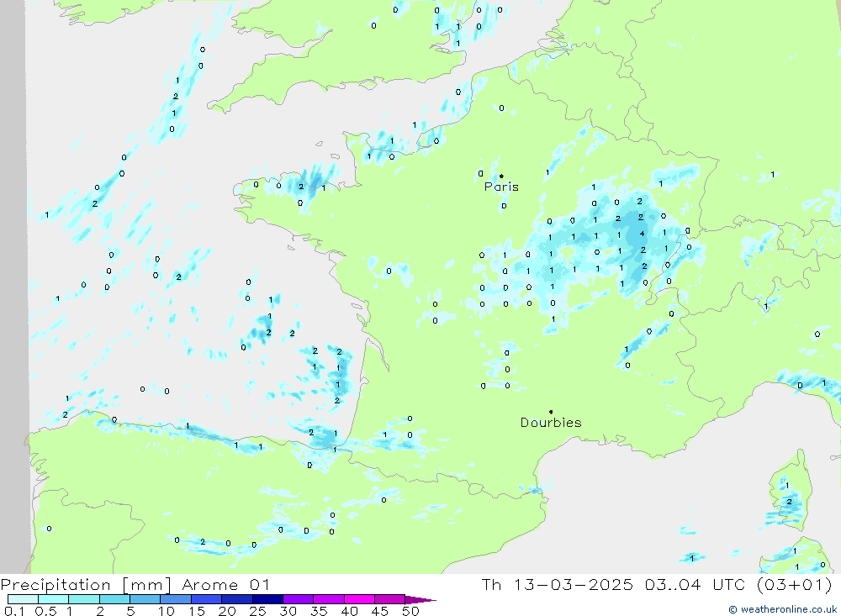Pick the 20–25 mm legend color swatch

coord(236,599)
